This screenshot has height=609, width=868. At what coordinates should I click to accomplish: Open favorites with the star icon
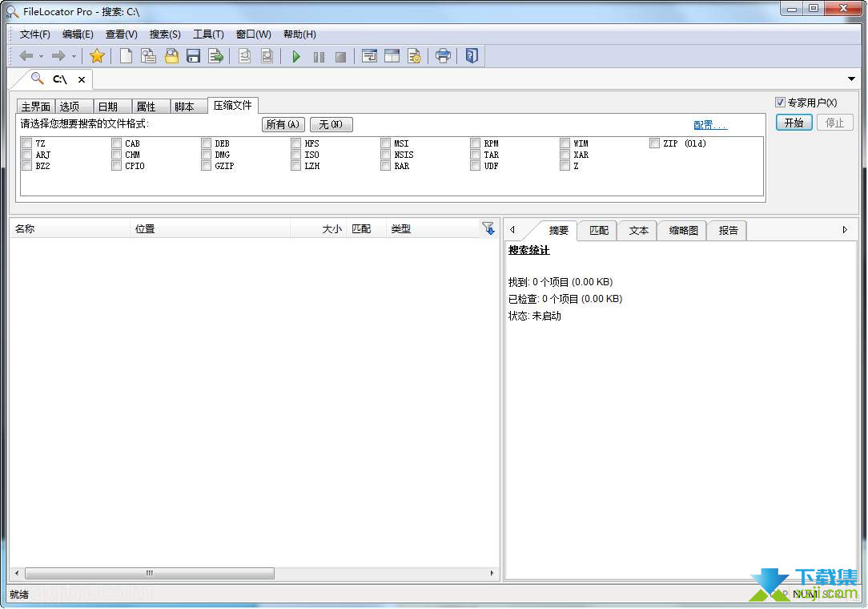coord(97,56)
